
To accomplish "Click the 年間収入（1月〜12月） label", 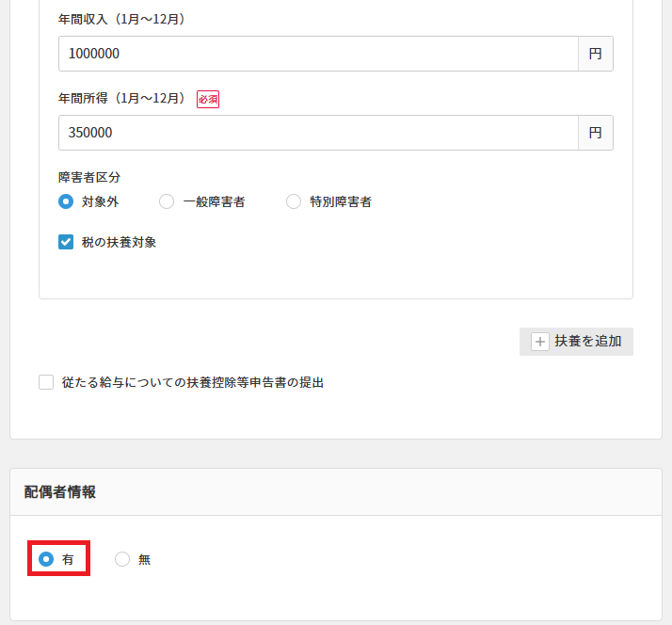I will tap(121, 20).
